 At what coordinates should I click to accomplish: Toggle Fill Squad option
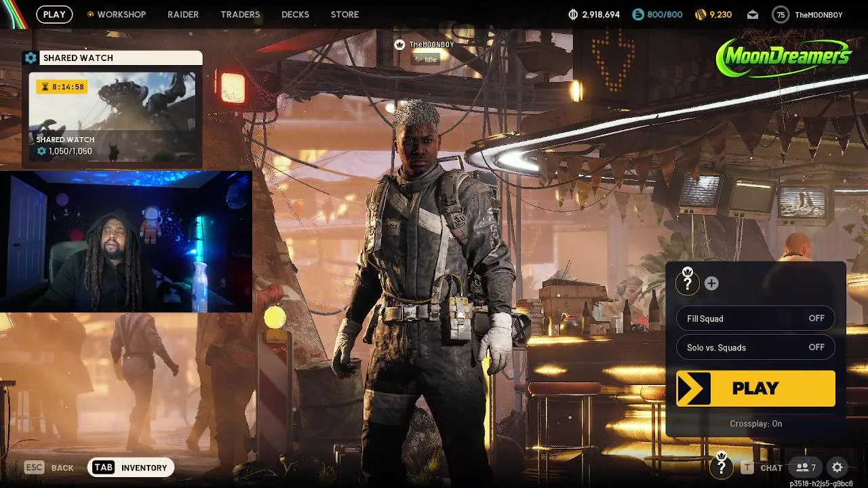755,319
